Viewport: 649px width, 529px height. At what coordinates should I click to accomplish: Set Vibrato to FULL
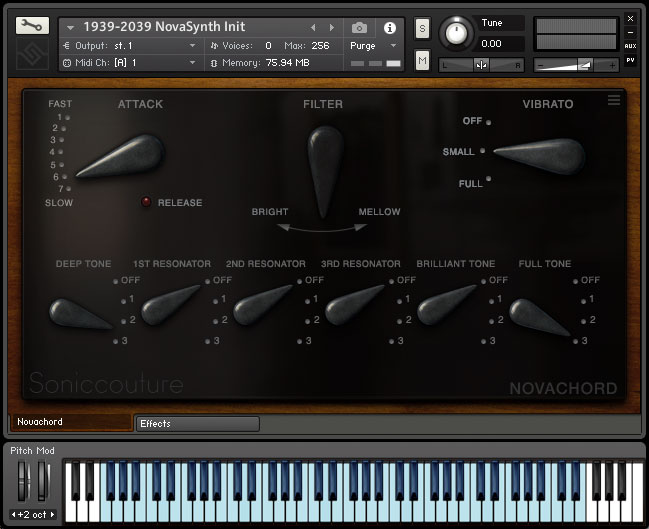point(488,179)
